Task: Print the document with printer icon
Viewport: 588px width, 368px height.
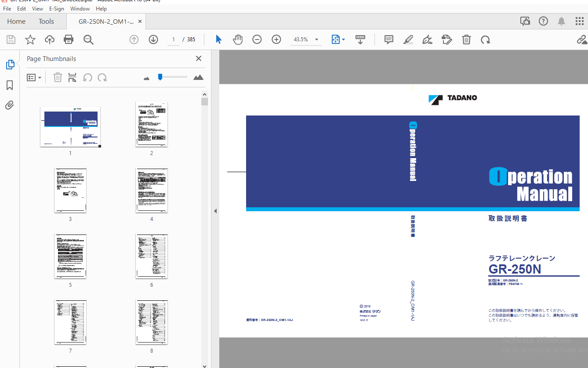Action: 69,40
